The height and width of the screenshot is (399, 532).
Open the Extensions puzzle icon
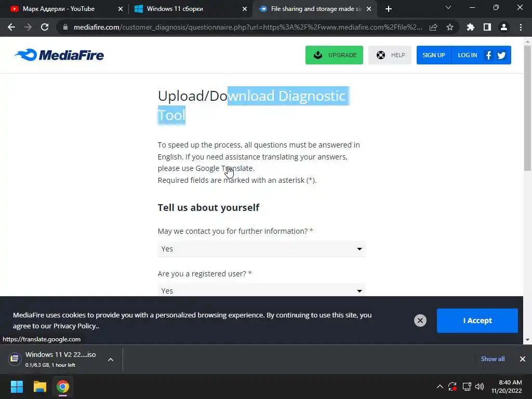coord(470,27)
